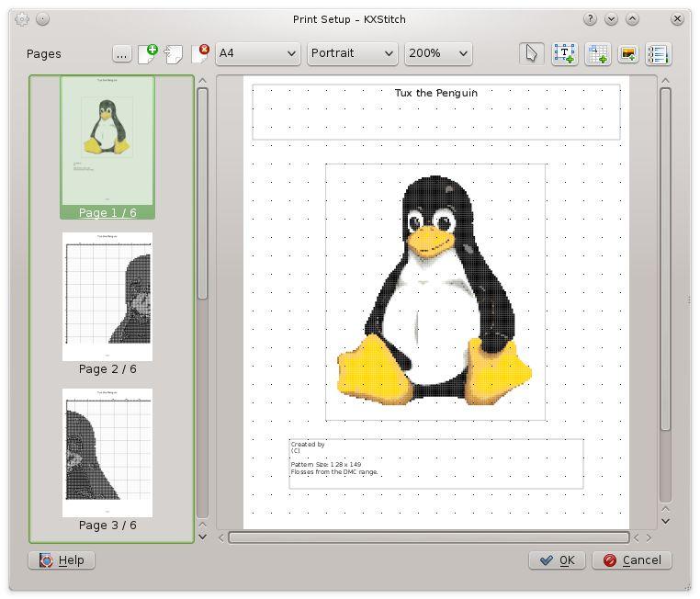Screen dimensions: 700x599
Task: Confirm with the OK button
Action: [x=557, y=560]
